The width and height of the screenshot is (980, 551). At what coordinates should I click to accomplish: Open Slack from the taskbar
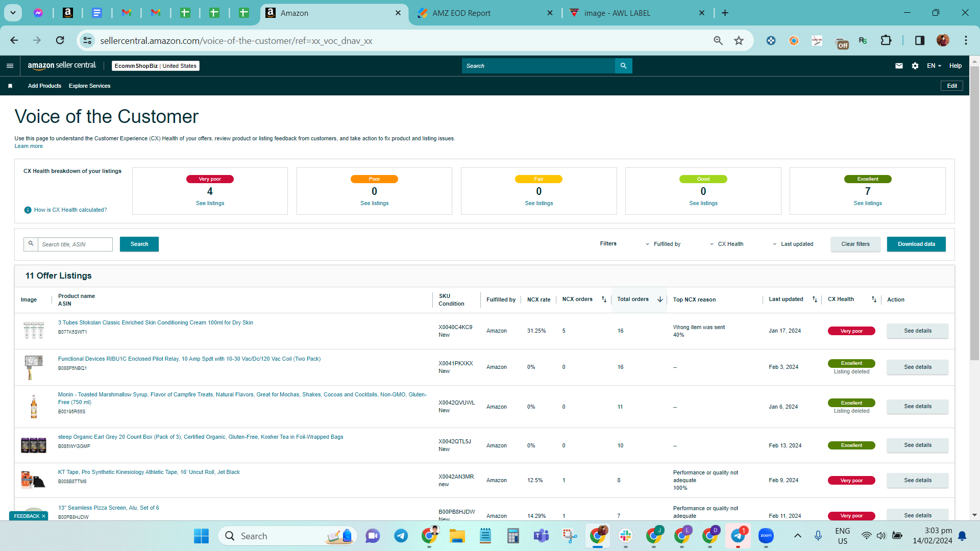coord(625,536)
